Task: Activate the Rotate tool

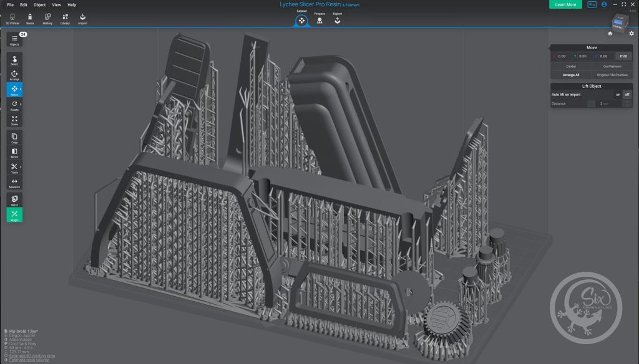Action: point(14,105)
